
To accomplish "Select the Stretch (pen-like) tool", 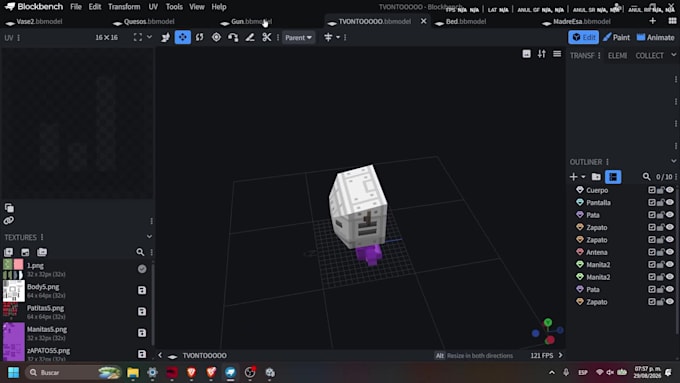I will (x=250, y=38).
